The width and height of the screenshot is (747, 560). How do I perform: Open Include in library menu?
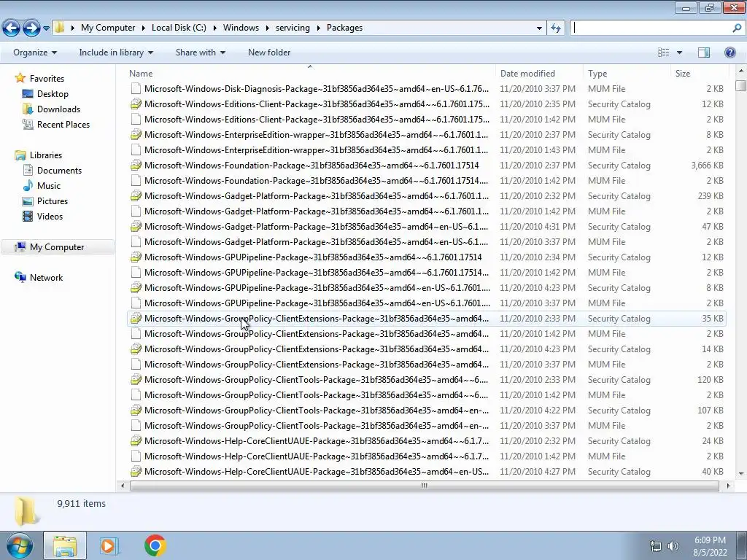point(116,52)
